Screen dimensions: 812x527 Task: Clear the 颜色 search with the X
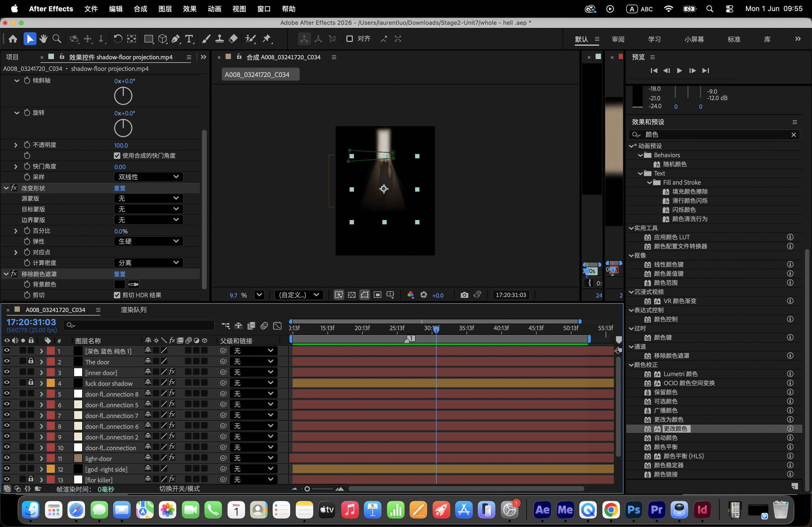tap(793, 135)
